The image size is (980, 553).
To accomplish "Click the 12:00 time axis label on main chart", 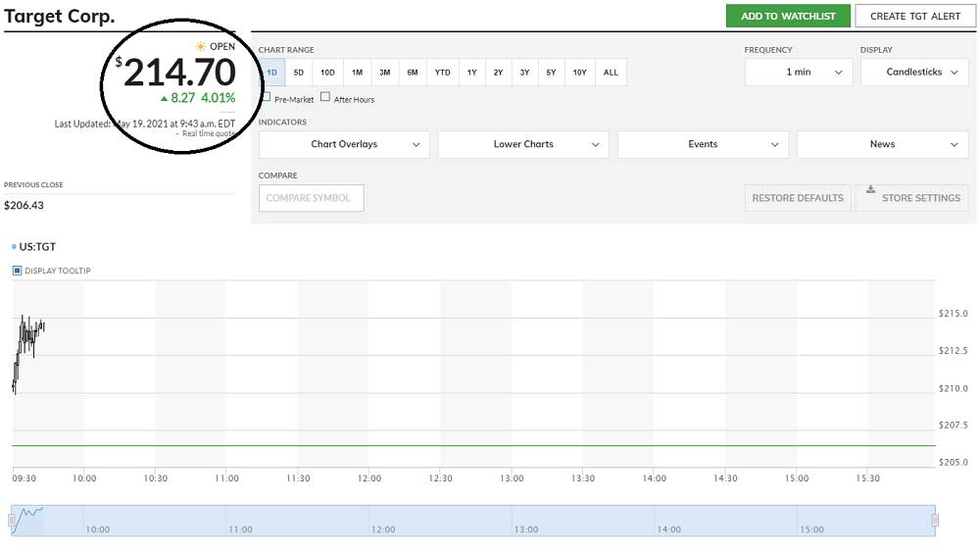I will point(369,478).
